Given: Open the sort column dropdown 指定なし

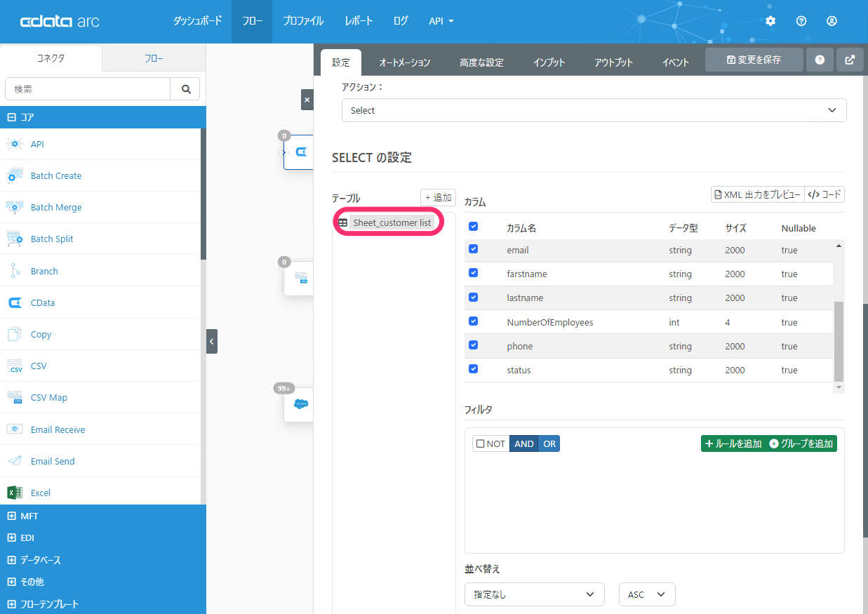Looking at the screenshot, I should click(535, 594).
